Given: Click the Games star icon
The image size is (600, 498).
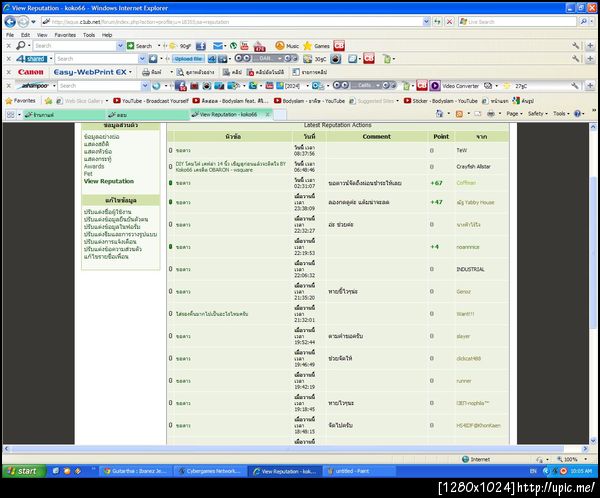Looking at the screenshot, I should pos(307,46).
